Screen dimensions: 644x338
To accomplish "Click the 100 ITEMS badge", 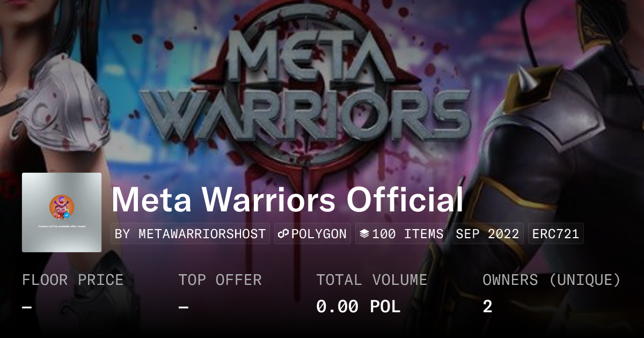I will [x=401, y=234].
